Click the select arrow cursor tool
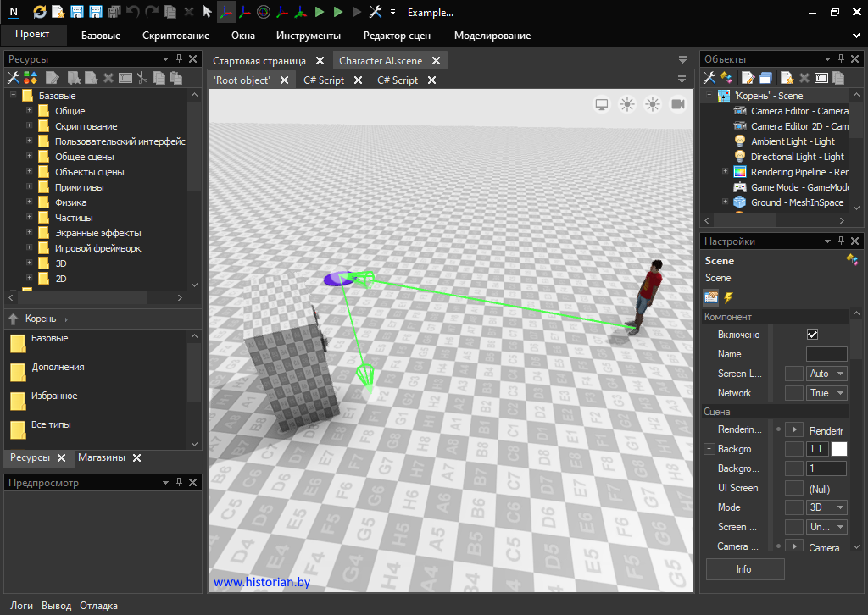The height and width of the screenshot is (615, 868). click(208, 12)
